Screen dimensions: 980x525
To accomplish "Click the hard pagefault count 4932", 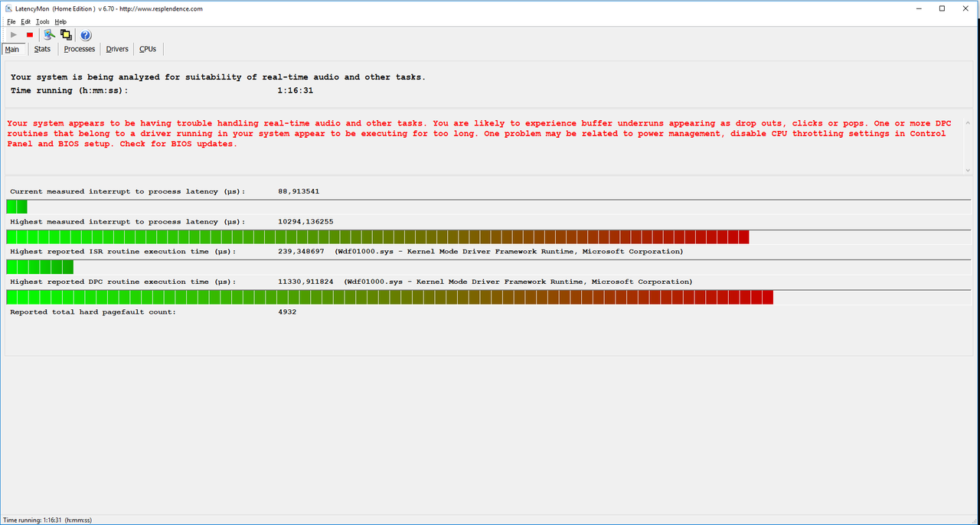I will pyautogui.click(x=287, y=311).
